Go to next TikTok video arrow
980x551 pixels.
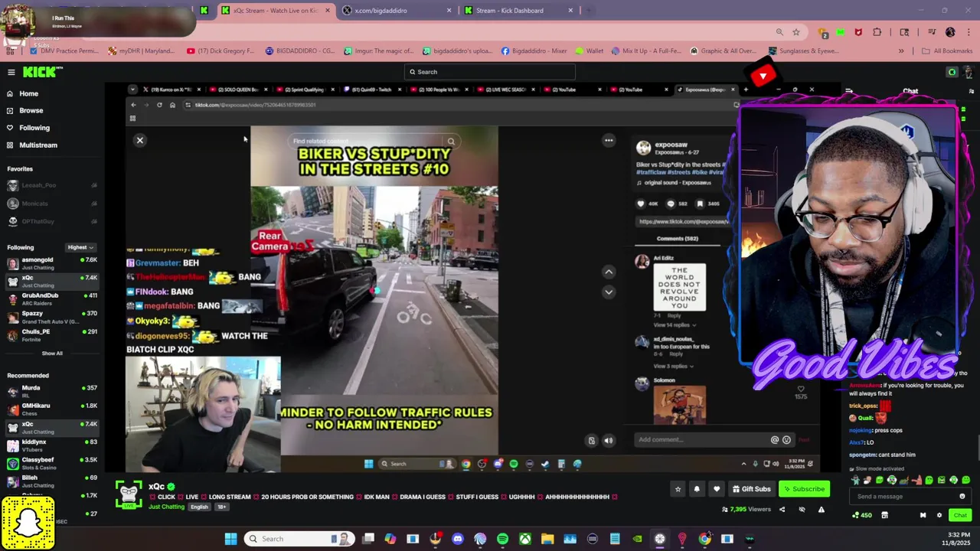pos(609,292)
